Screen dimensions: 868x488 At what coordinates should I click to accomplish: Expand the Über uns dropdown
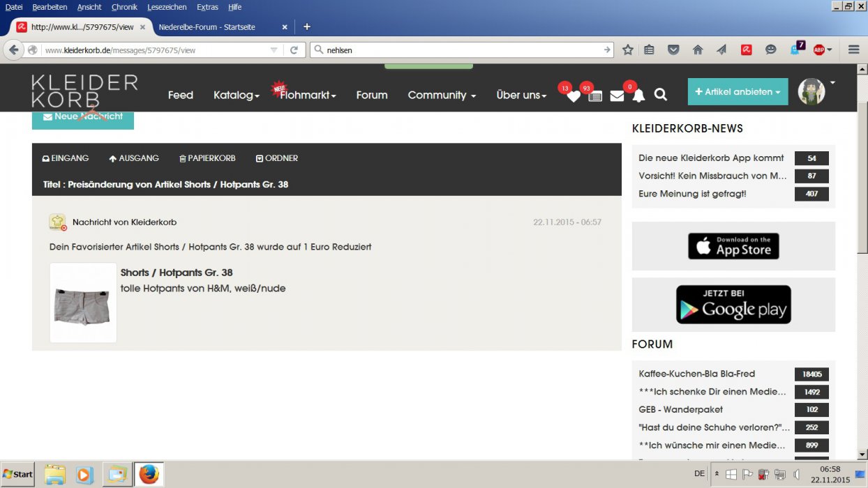(521, 95)
